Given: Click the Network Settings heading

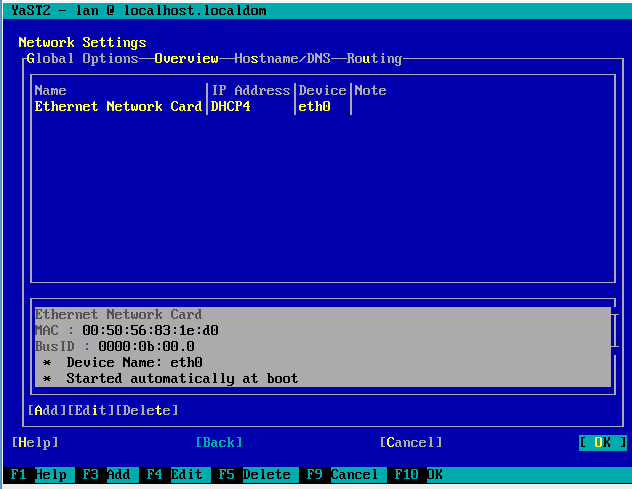Looking at the screenshot, I should [x=82, y=42].
